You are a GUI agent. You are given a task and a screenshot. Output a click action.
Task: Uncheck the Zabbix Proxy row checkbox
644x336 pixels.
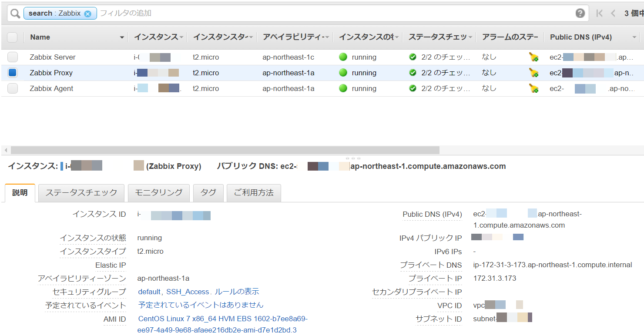13,73
